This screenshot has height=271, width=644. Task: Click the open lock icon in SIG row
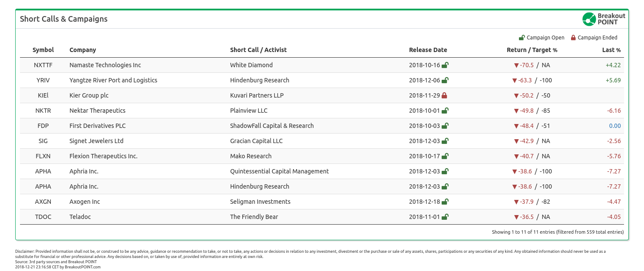coord(445,141)
